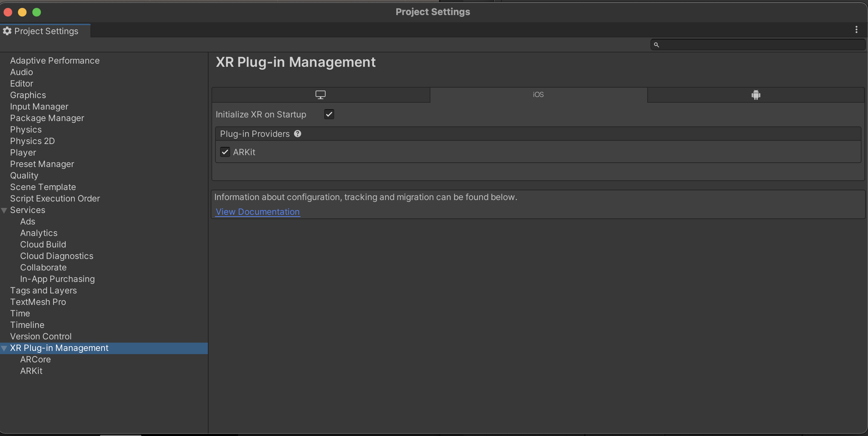This screenshot has width=868, height=436.
Task: Minimize the window with the yellow button
Action: pos(22,12)
